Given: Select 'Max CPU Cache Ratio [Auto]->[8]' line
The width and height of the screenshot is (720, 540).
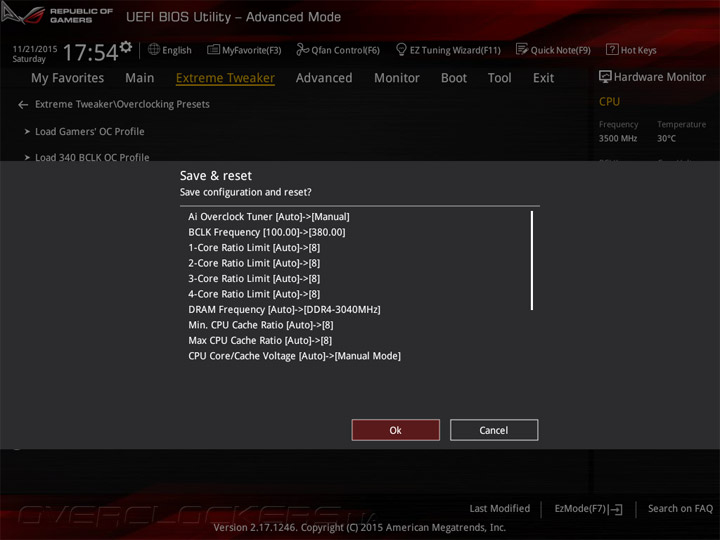Looking at the screenshot, I should [260, 341].
